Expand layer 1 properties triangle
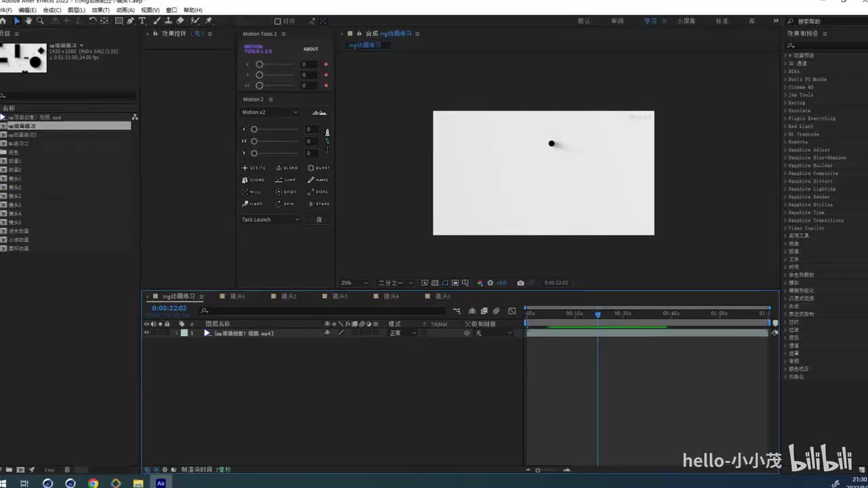 pos(176,333)
